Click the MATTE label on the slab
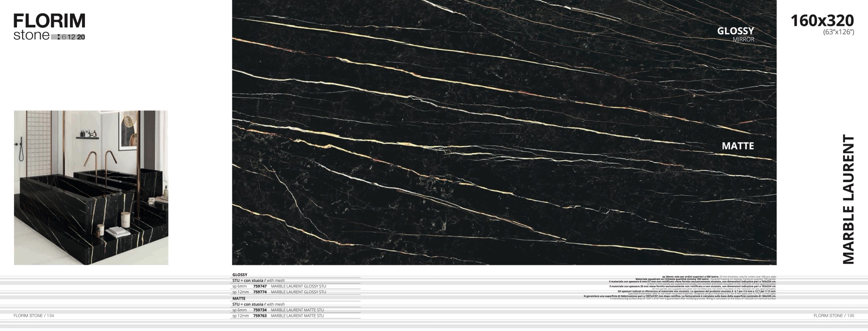868x331 pixels. pyautogui.click(x=737, y=146)
